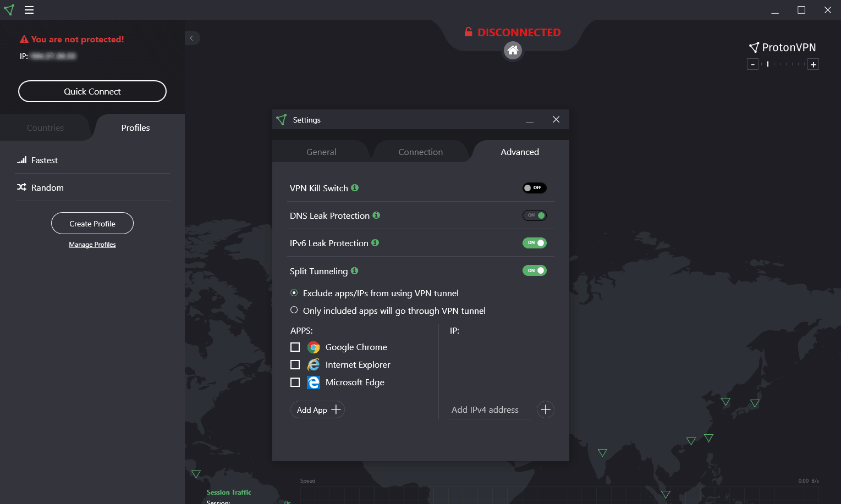Maximize the ProtonVPN main window
Viewport: 841px width, 504px height.
tap(801, 10)
